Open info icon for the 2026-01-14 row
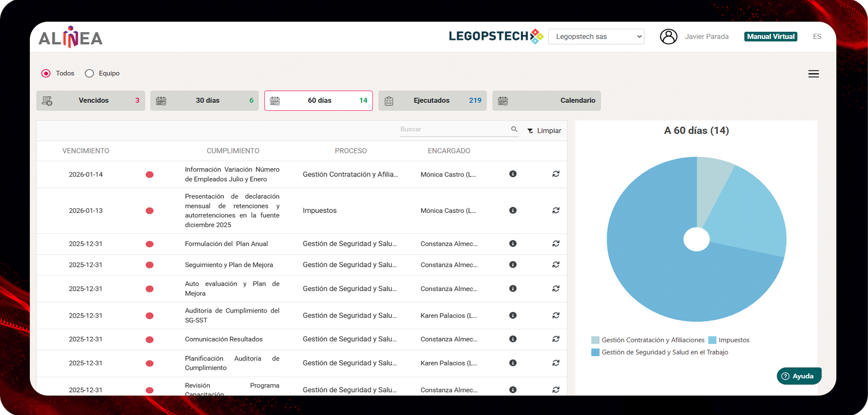Viewport: 868px width, 415px height. (x=513, y=174)
